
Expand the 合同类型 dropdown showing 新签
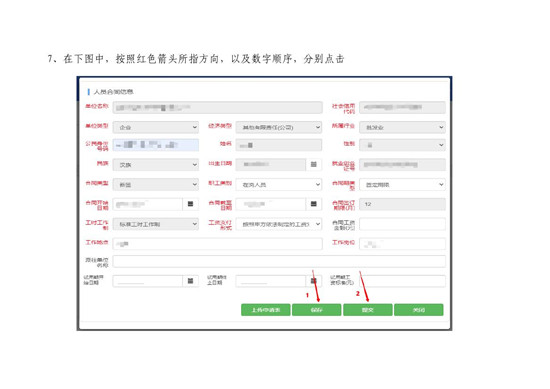[156, 185]
